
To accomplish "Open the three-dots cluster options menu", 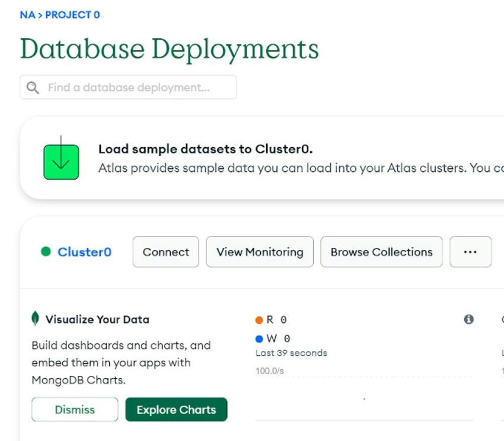I will (470, 252).
